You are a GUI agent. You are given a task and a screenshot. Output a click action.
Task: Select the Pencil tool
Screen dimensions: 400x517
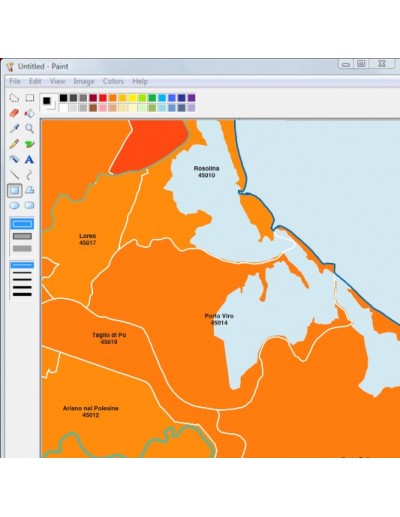click(14, 144)
